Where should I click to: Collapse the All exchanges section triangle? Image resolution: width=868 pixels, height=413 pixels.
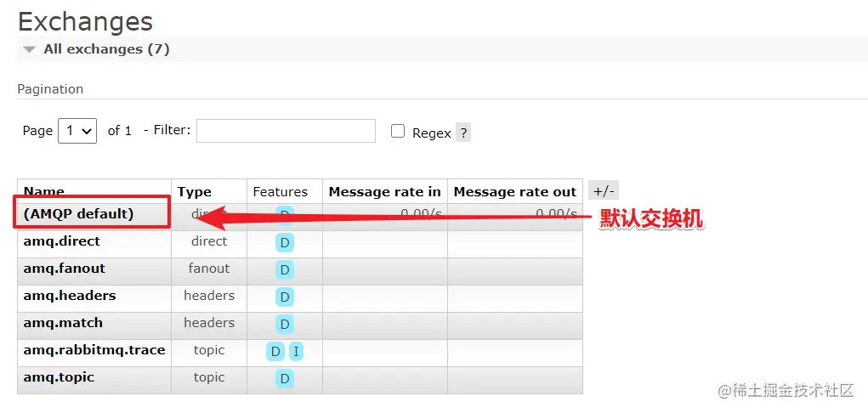[30, 50]
